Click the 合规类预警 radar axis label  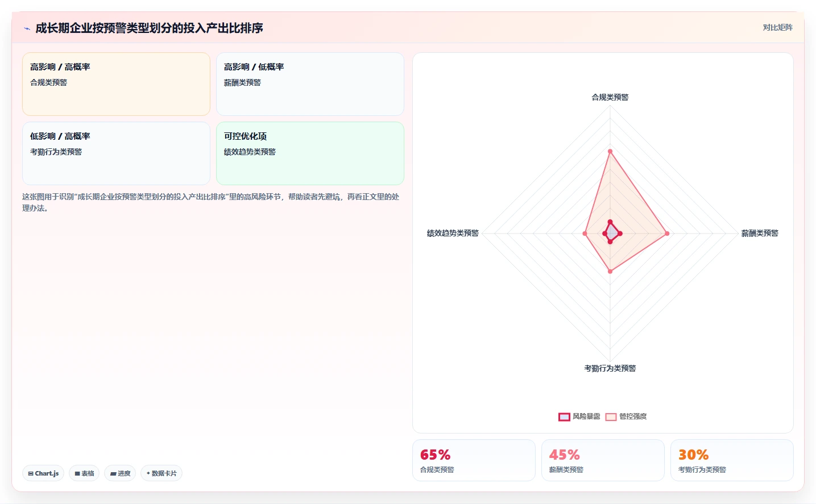tap(610, 97)
